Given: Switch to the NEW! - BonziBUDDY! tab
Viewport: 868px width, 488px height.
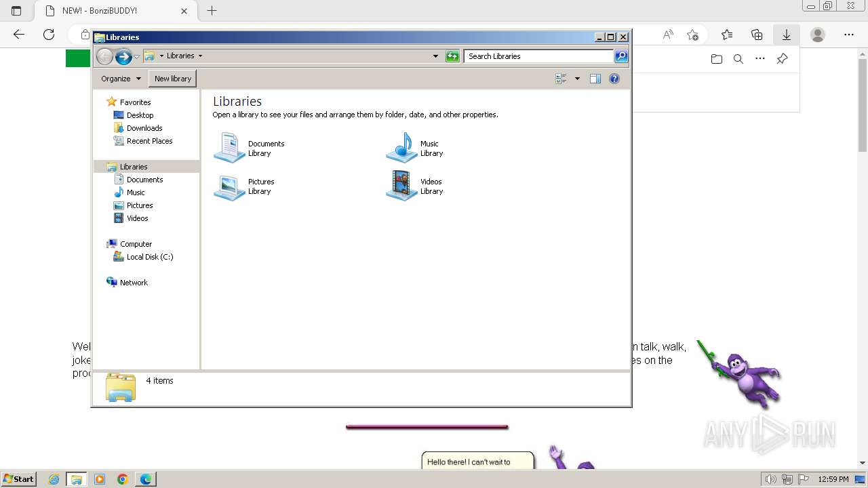Looking at the screenshot, I should click(x=115, y=11).
